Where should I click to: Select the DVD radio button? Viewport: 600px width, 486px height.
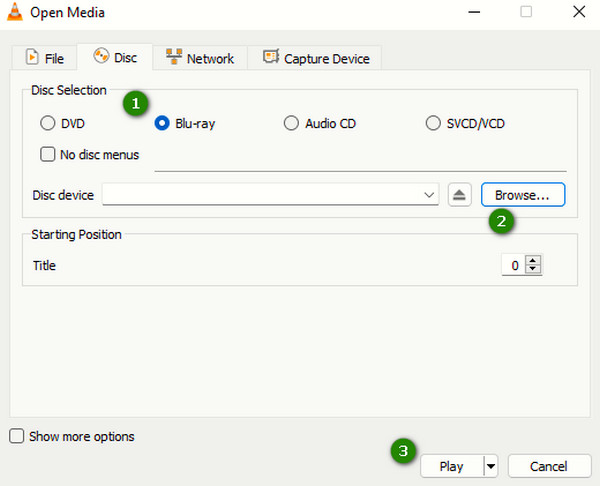pyautogui.click(x=47, y=124)
